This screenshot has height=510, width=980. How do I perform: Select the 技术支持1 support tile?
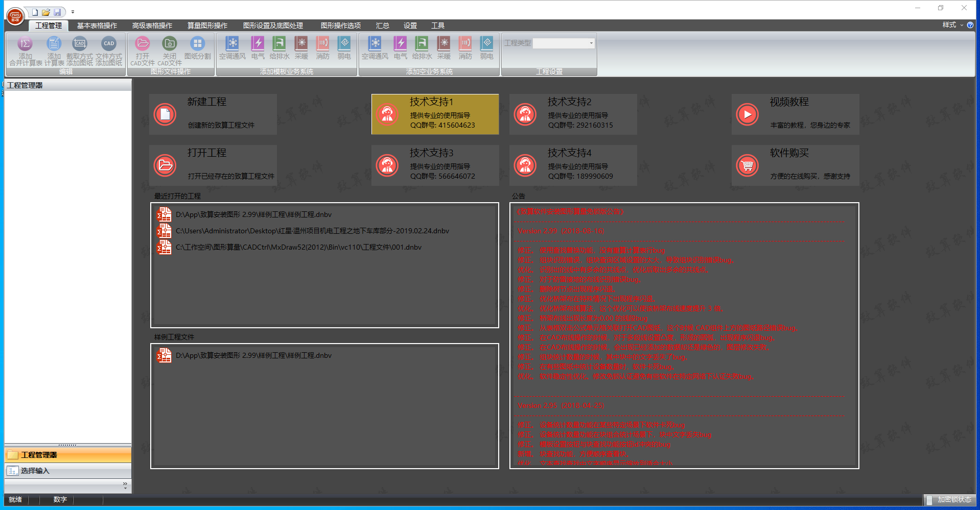tap(435, 114)
